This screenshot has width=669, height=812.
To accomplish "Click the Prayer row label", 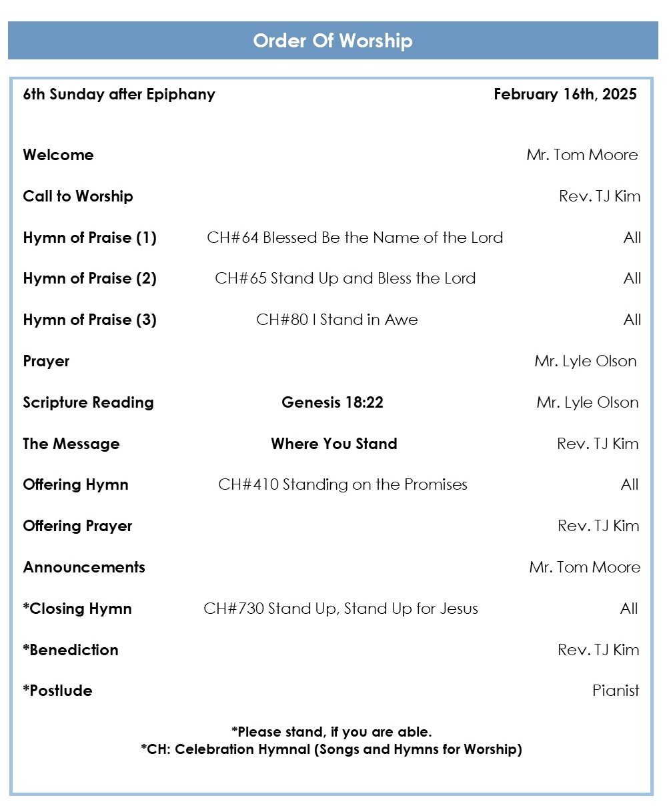I will (46, 361).
